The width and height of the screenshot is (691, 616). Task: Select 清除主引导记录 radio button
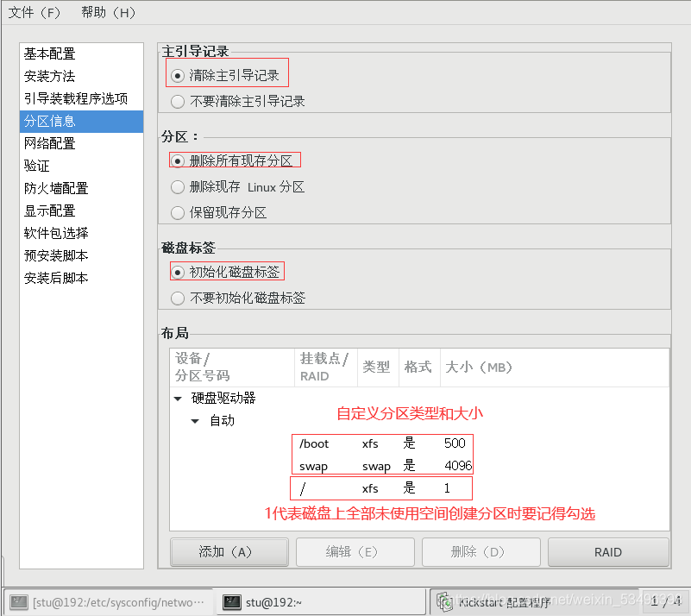[178, 76]
